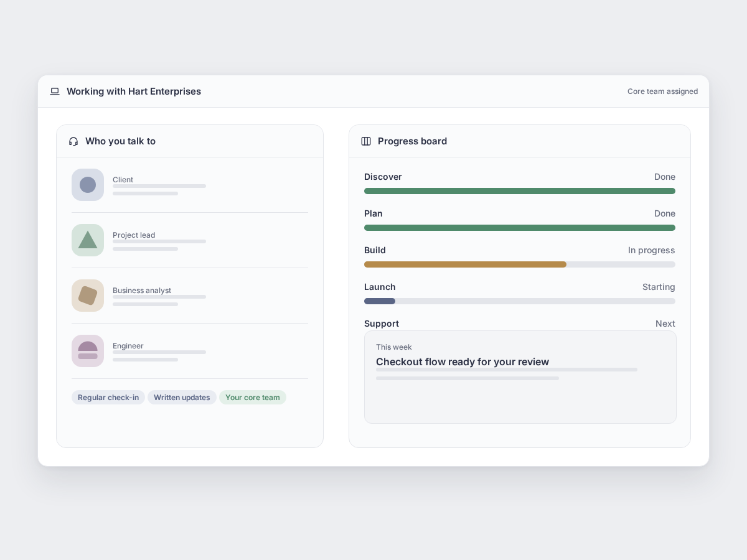Click the Plan stage label
The image size is (747, 560).
pyautogui.click(x=374, y=213)
